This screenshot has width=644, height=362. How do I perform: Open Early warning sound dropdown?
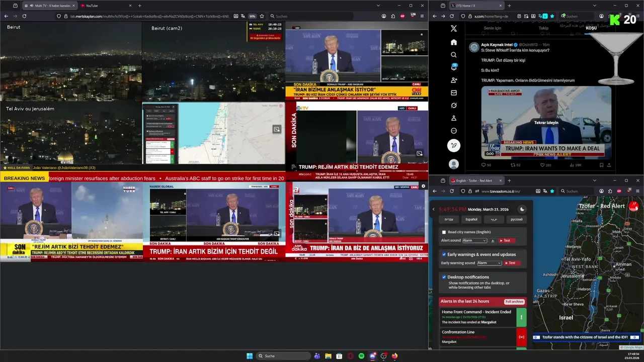click(x=490, y=263)
